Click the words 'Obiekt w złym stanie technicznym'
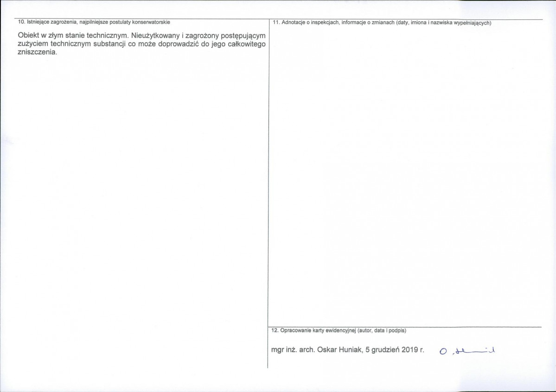The height and width of the screenshot is (392, 556). point(72,36)
